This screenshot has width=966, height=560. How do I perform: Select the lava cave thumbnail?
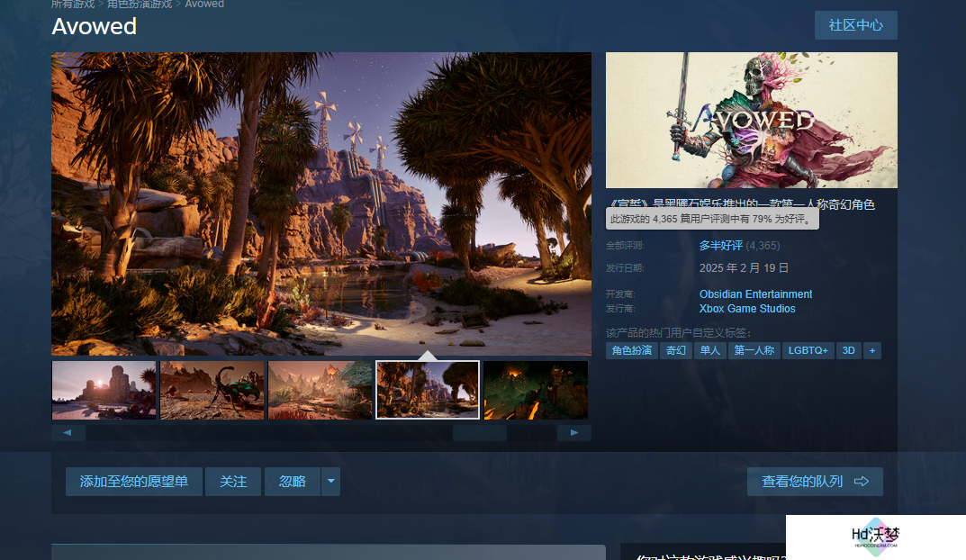point(536,390)
